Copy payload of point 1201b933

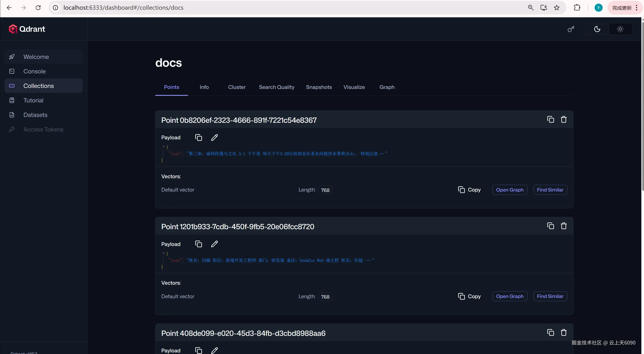pyautogui.click(x=198, y=244)
